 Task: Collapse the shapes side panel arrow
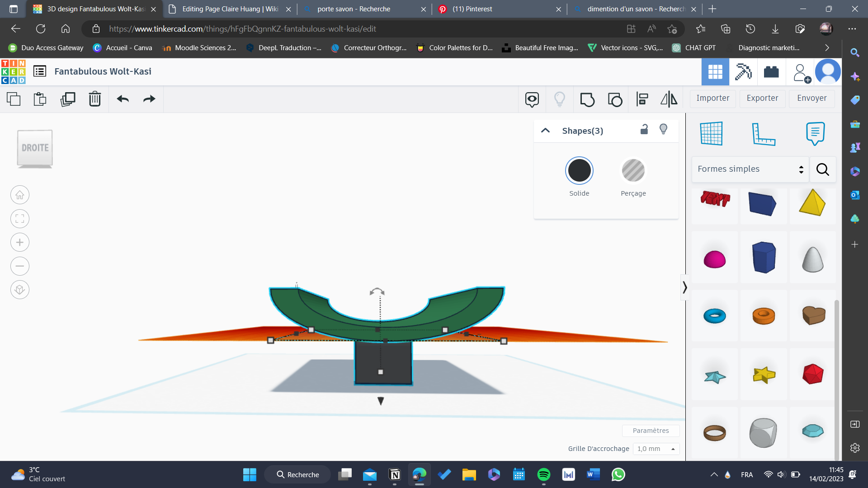[x=684, y=287]
